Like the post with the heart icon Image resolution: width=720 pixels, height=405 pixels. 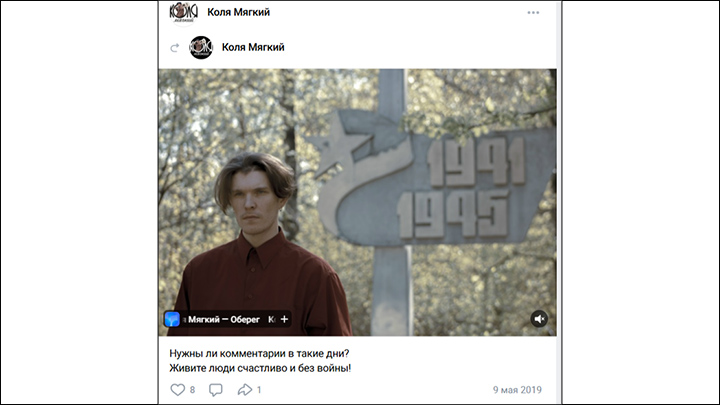(x=178, y=390)
